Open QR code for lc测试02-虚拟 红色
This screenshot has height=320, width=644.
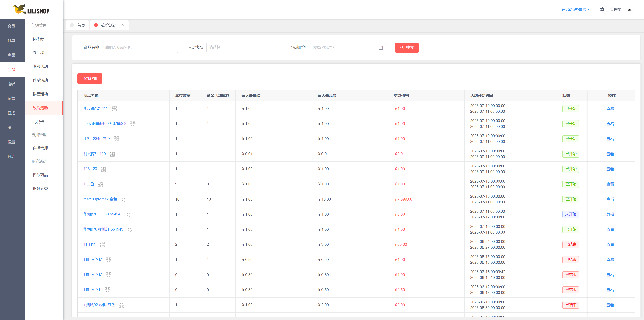[x=121, y=305]
